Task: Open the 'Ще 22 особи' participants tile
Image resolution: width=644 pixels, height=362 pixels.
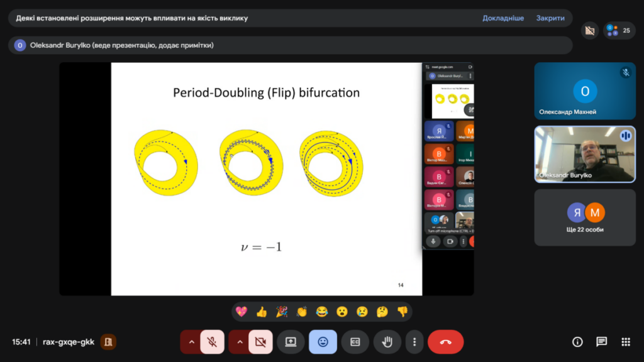Action: (585, 217)
